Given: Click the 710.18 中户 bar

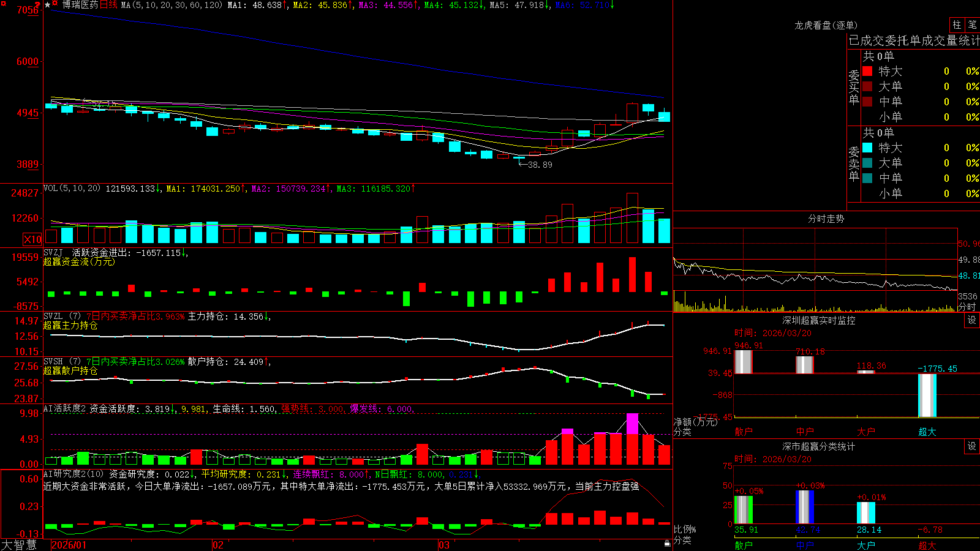Looking at the screenshot, I should click(805, 365).
